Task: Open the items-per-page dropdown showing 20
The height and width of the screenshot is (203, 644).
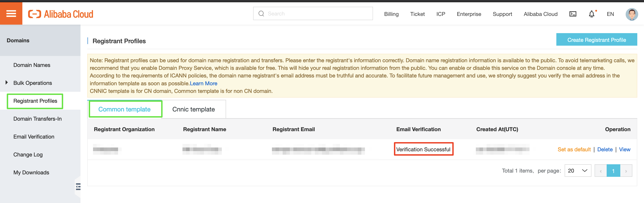Action: 578,171
